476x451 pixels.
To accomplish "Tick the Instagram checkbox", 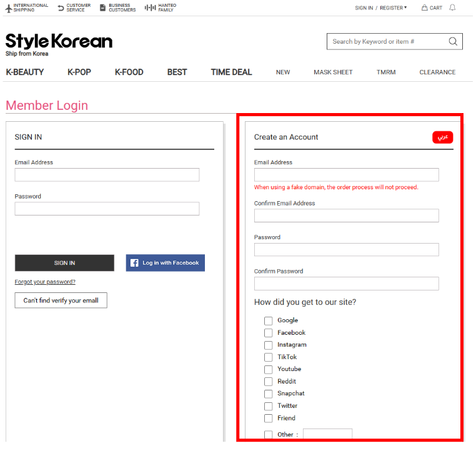I will (x=269, y=345).
